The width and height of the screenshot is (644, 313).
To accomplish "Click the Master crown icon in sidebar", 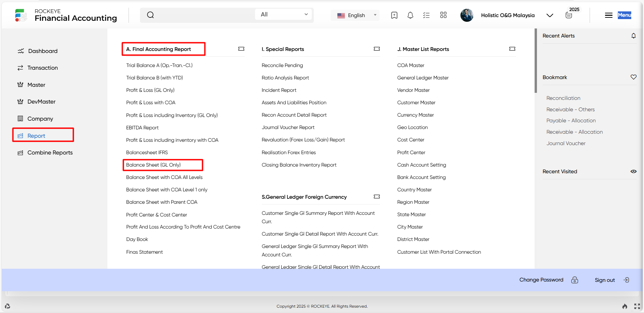I will (x=20, y=85).
